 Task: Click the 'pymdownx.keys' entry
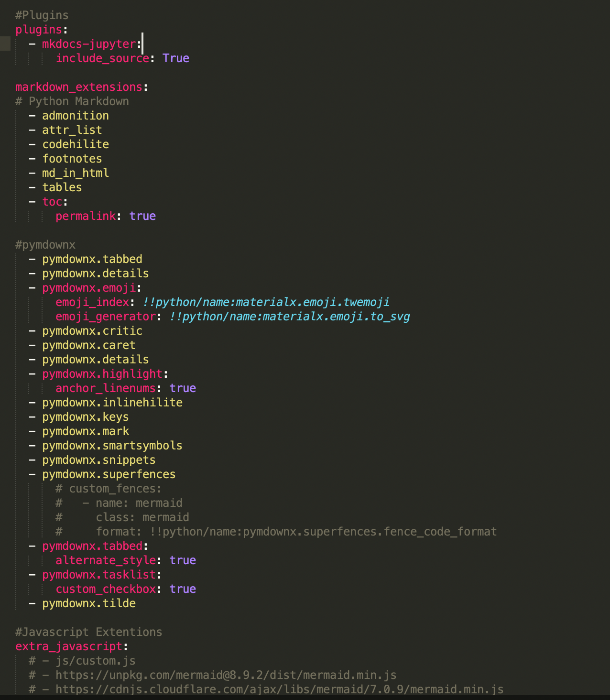click(x=86, y=417)
